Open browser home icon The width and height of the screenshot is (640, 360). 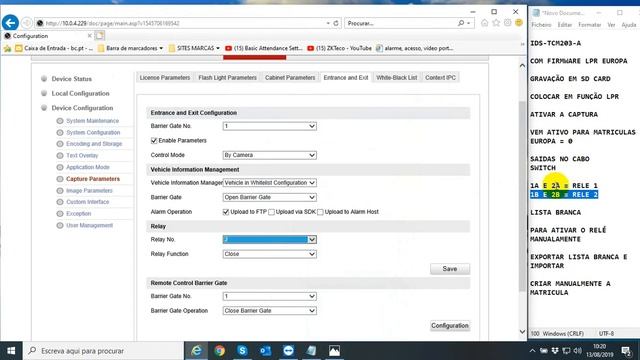484,23
